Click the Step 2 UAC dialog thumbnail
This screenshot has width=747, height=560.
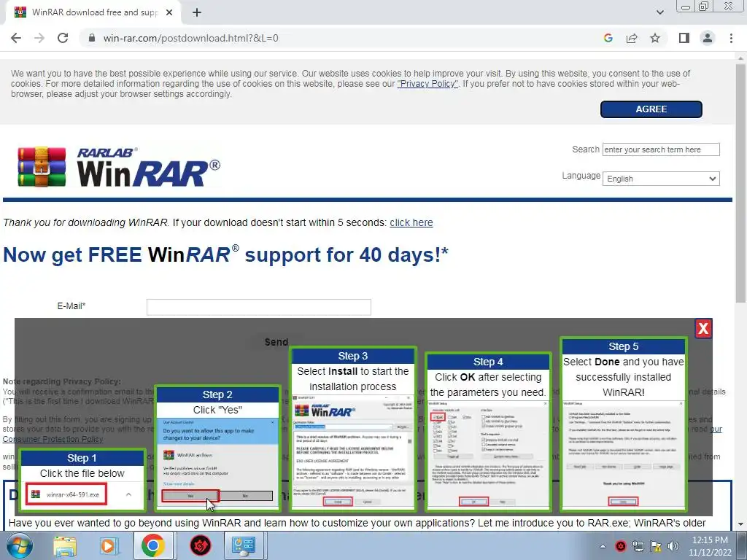[217, 464]
